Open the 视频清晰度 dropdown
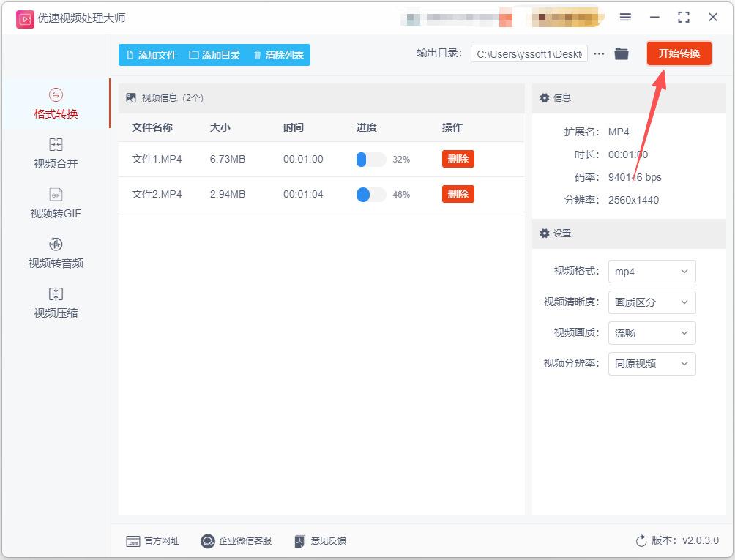This screenshot has height=560, width=735. tap(652, 302)
